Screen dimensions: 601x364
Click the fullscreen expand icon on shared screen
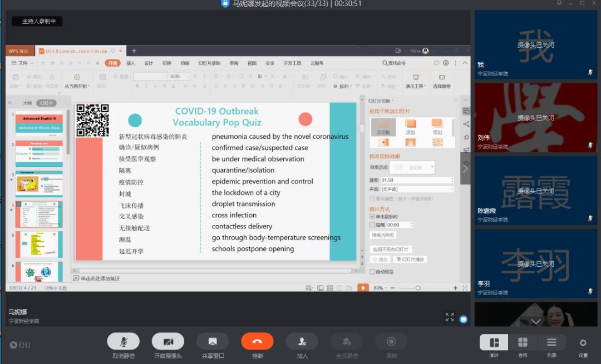pyautogui.click(x=450, y=317)
